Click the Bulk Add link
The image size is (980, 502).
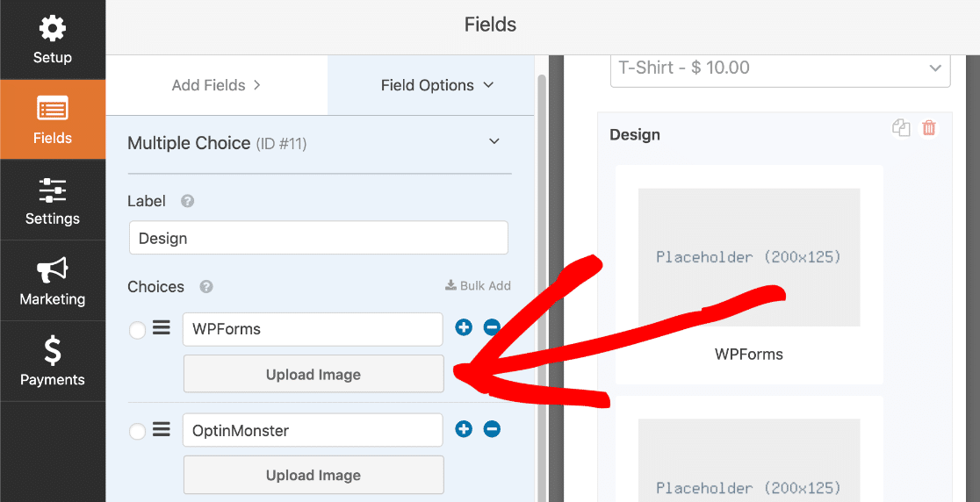(x=478, y=285)
